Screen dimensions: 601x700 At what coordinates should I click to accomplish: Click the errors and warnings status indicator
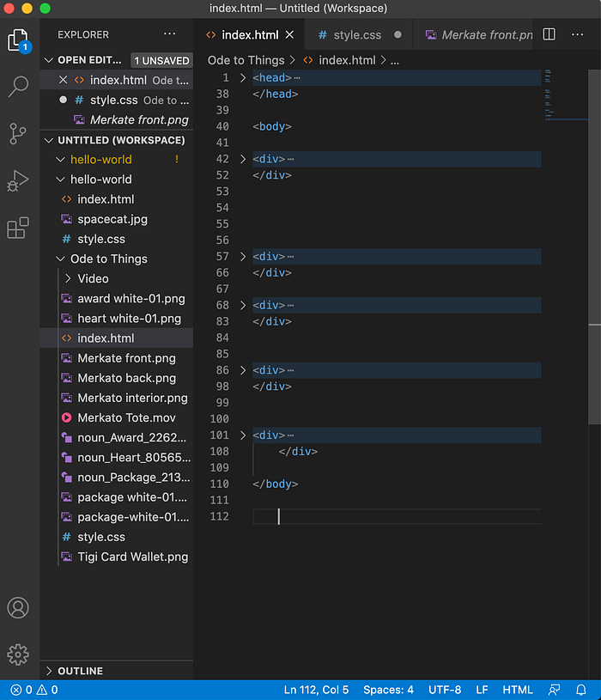34,690
